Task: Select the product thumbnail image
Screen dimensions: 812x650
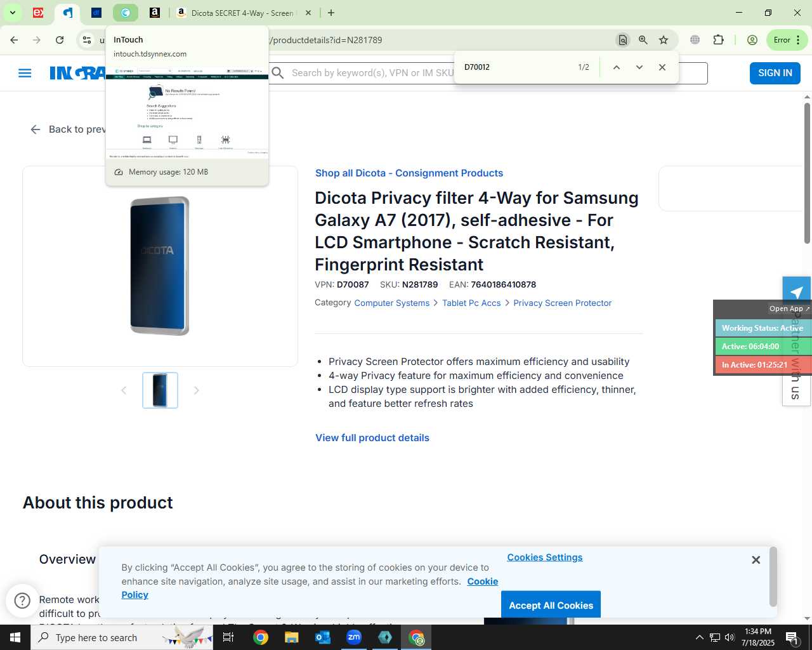Action: pyautogui.click(x=160, y=390)
